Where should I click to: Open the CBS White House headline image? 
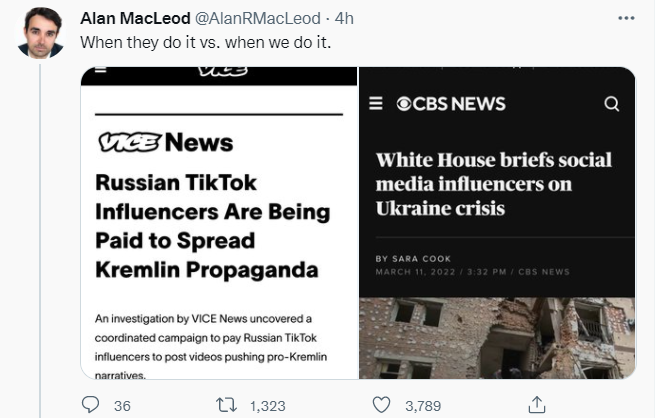click(494, 185)
